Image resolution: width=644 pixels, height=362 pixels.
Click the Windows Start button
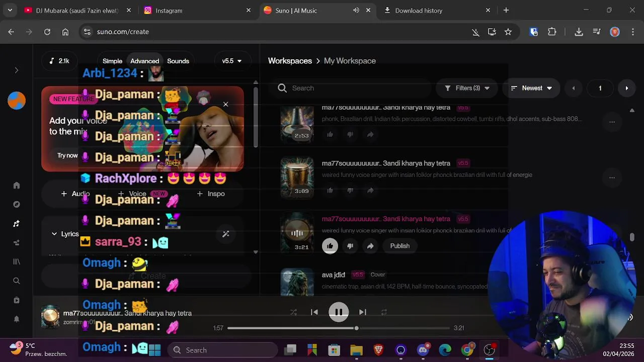(x=154, y=350)
